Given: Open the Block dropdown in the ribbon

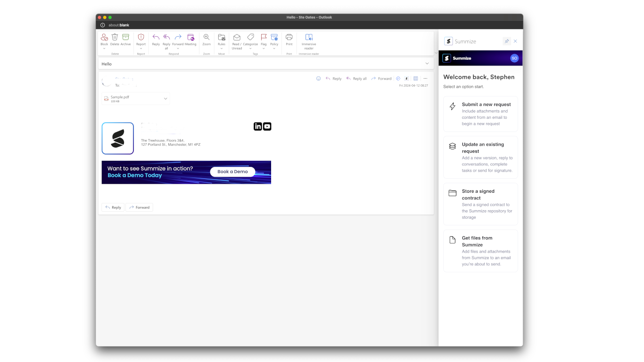Looking at the screenshot, I should tap(104, 48).
